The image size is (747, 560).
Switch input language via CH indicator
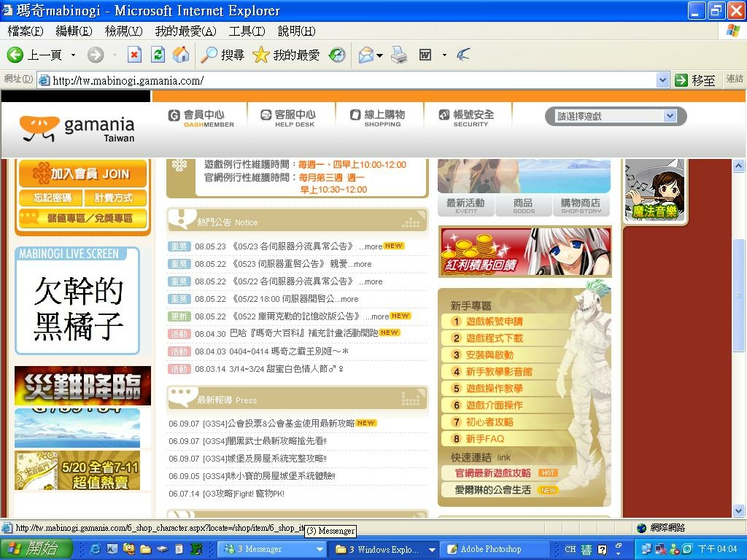(x=570, y=549)
